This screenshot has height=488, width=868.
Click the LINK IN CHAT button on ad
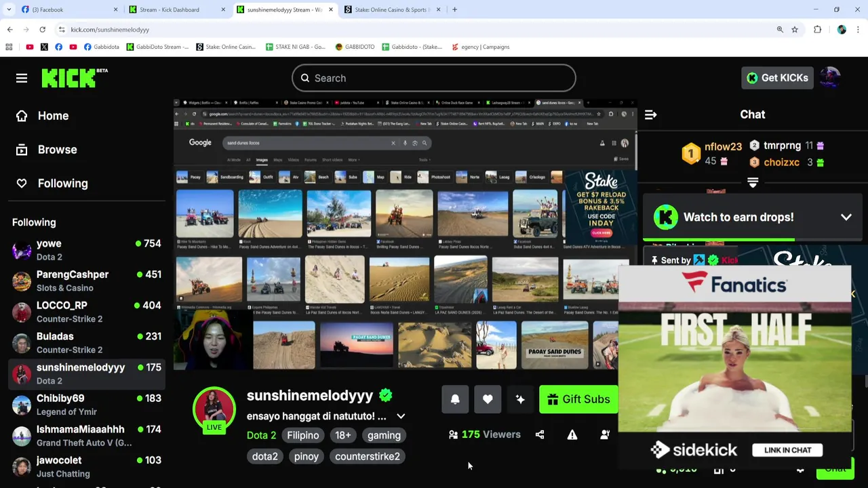coord(787,450)
